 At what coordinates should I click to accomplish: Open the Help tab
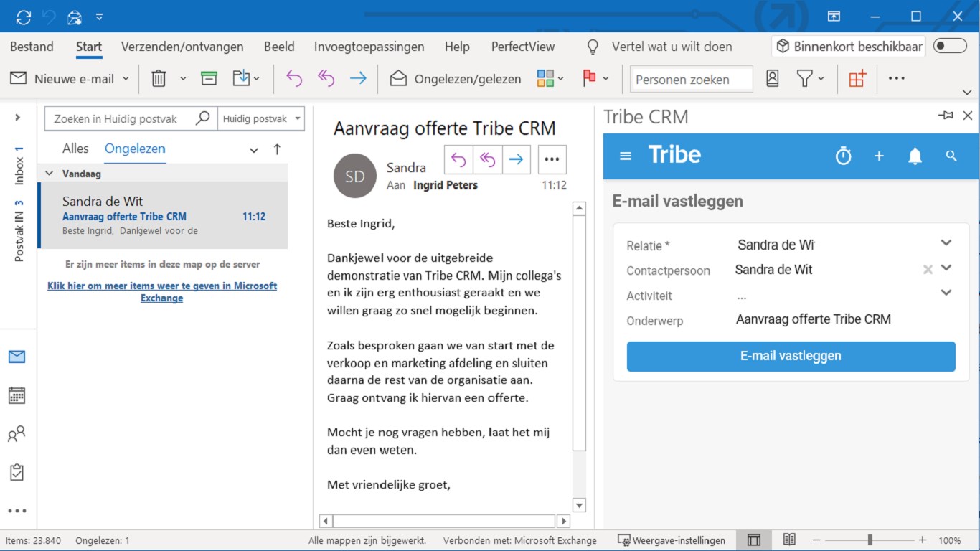tap(457, 47)
